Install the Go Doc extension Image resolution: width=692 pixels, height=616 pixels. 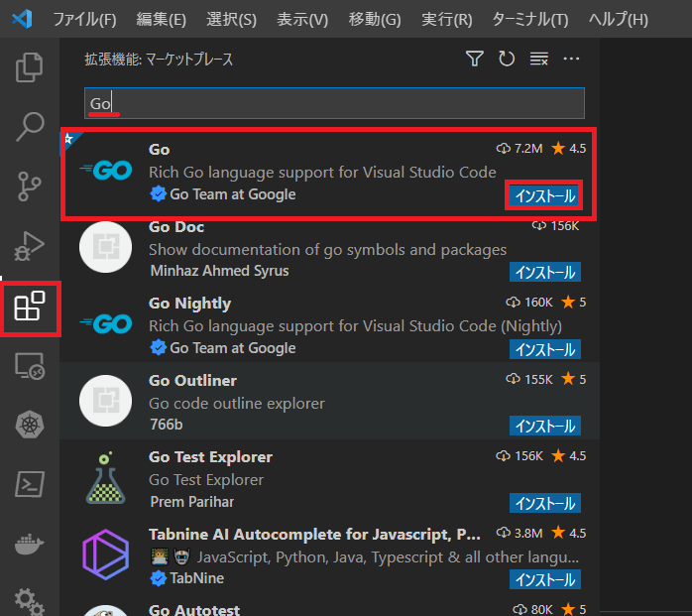pos(544,272)
